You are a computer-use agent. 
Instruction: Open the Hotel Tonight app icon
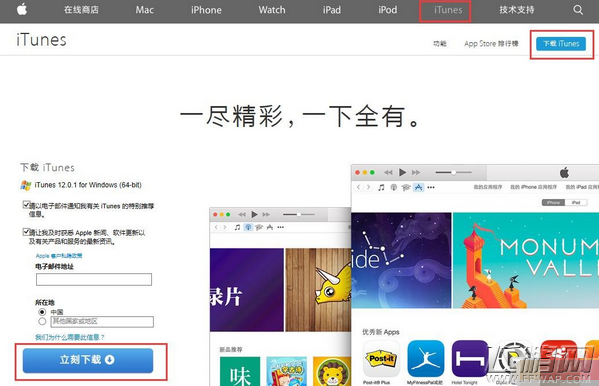(470, 359)
